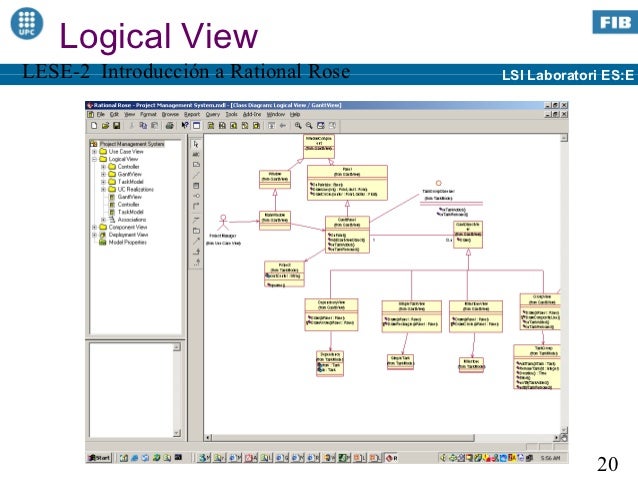Viewport: 638px width, 479px height.
Task: Click the documentation pane's scroll down arrow
Action: pyautogui.click(x=177, y=433)
